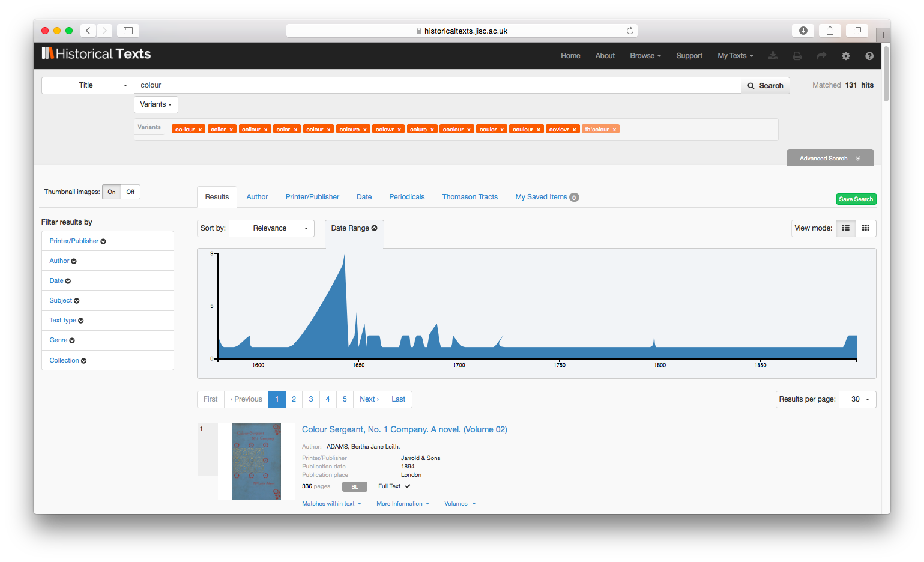Click inside the colour search field
The width and height of the screenshot is (924, 562).
[438, 85]
